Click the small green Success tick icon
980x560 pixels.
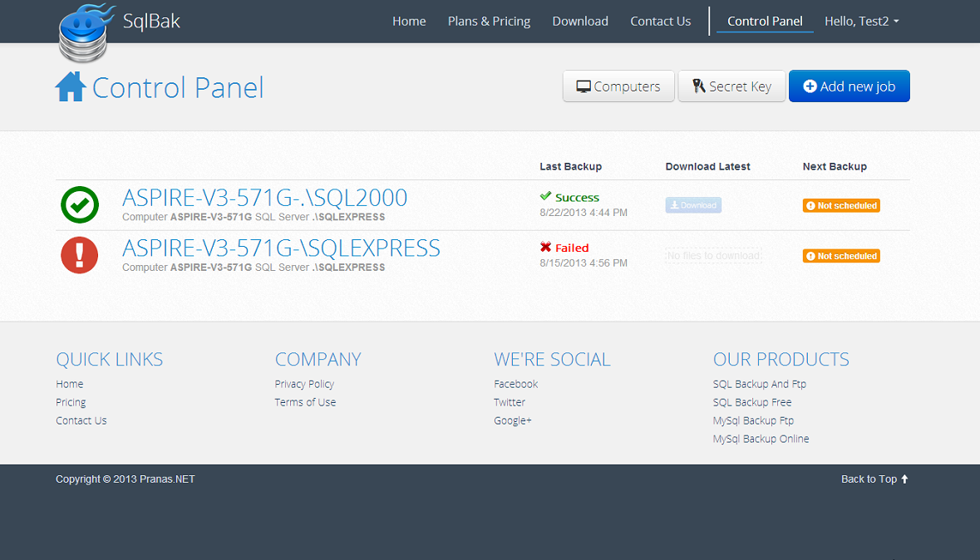tap(545, 196)
